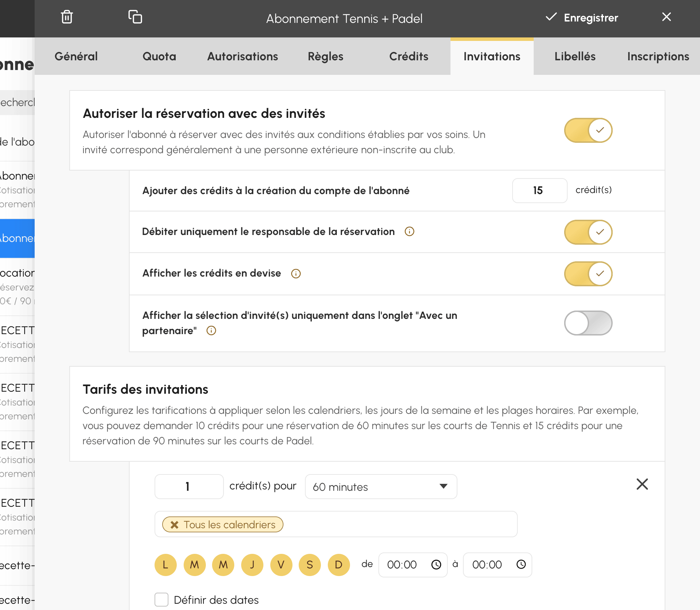Open the Libellés tab
Screen dimensions: 700x610
point(575,56)
